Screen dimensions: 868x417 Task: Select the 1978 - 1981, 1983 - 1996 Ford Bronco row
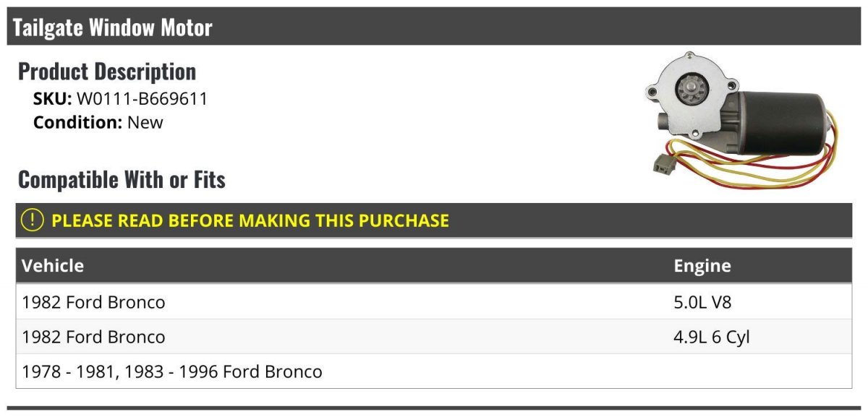click(x=434, y=371)
